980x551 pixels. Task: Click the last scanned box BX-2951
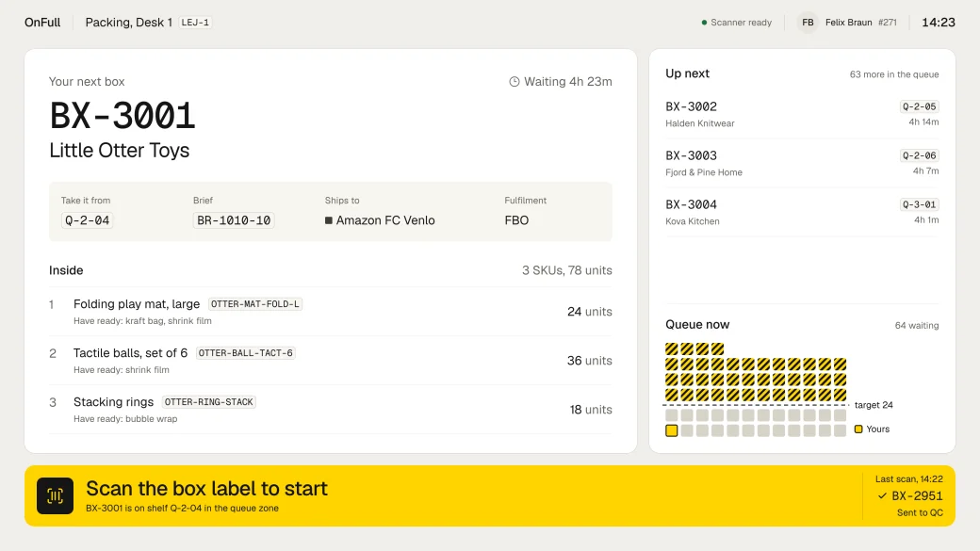pos(918,496)
